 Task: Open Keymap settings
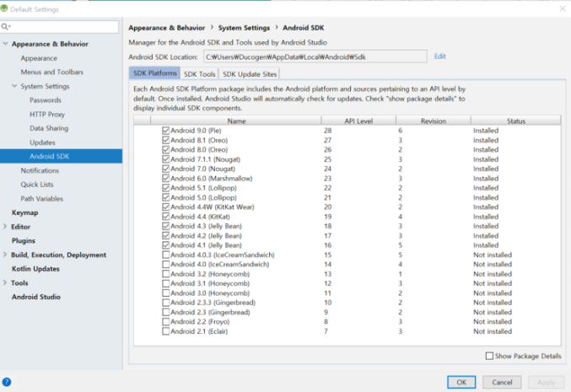pyautogui.click(x=24, y=212)
